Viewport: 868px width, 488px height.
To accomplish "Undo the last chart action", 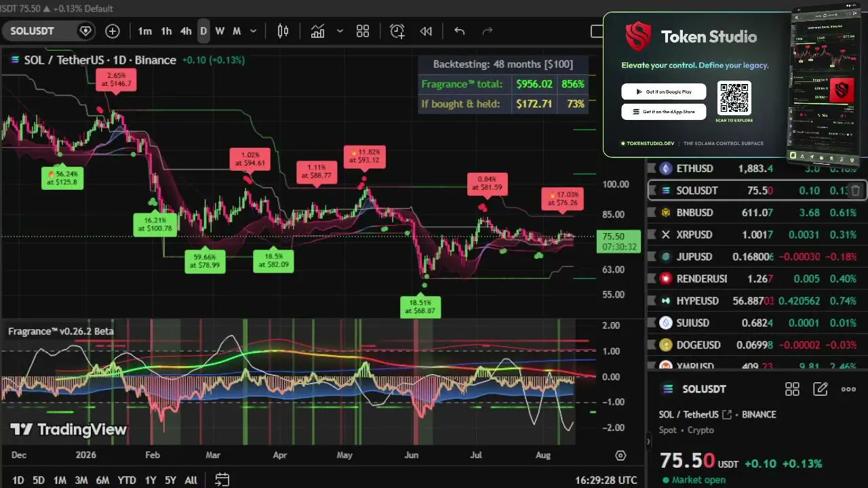I will tap(460, 31).
